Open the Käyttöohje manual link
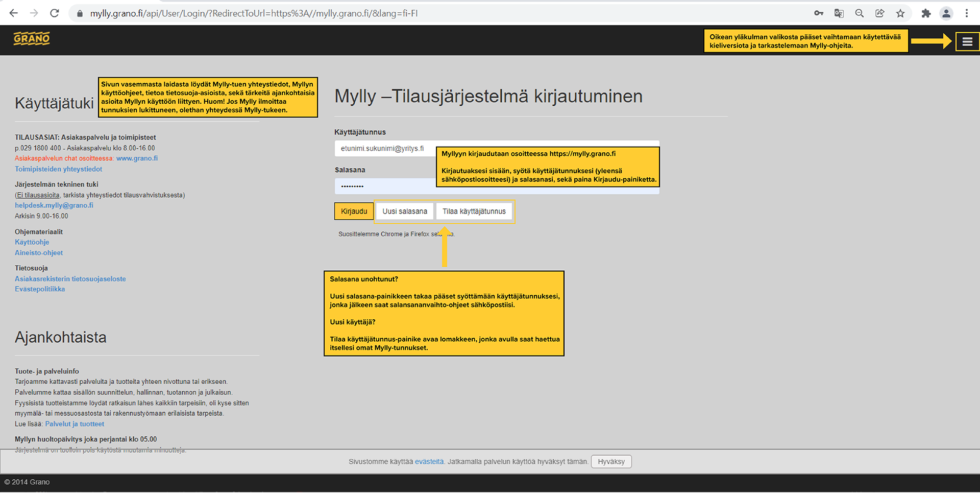The height and width of the screenshot is (493, 980). pos(32,242)
